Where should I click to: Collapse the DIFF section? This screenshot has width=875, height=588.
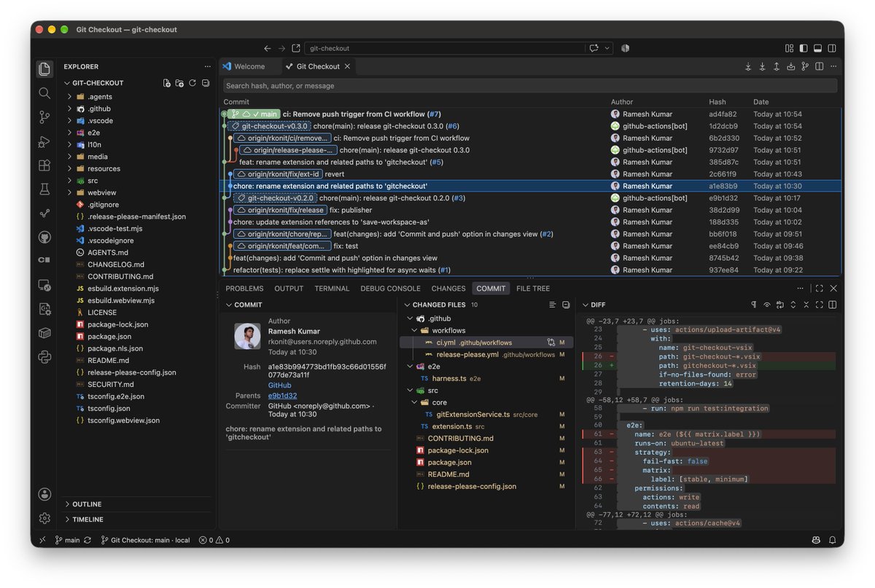584,305
